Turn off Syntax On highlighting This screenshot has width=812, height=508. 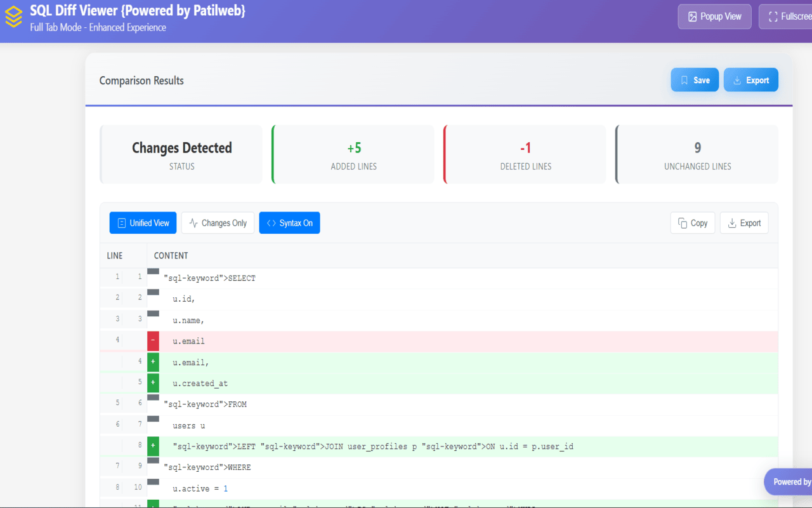[289, 223]
